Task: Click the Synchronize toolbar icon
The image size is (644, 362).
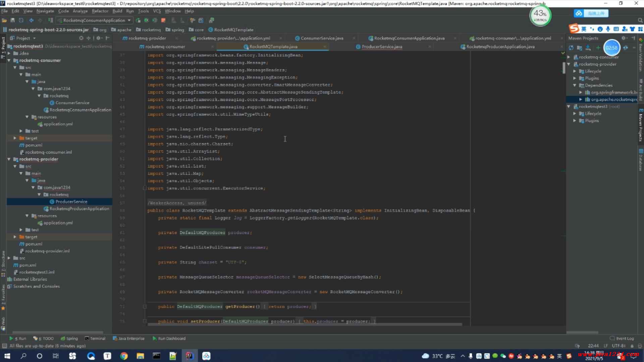Action: (x=21, y=20)
